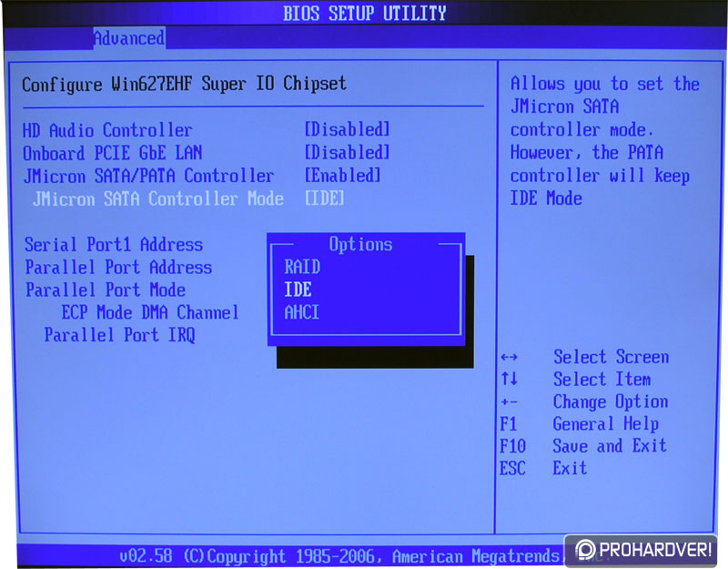Select Parallel Port Address setting
The height and width of the screenshot is (569, 728).
click(x=118, y=267)
